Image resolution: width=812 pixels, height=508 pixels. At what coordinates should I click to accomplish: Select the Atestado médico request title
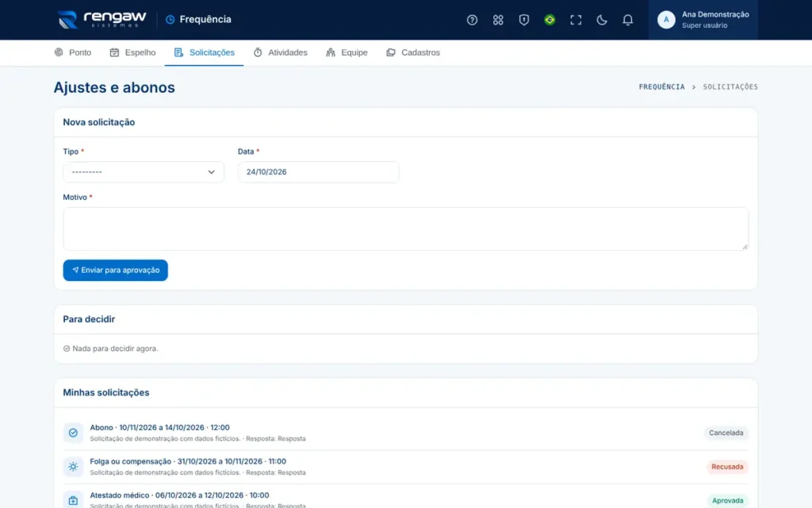180,495
